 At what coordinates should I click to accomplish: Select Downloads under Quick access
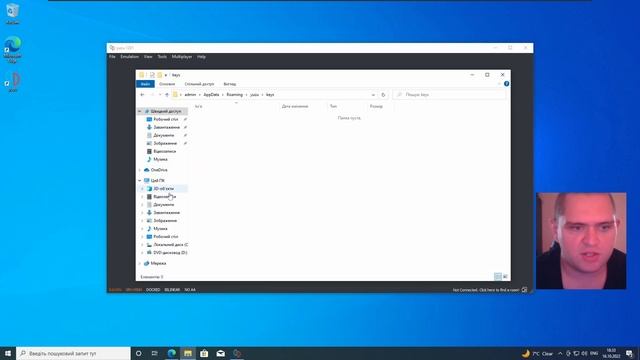(x=166, y=127)
